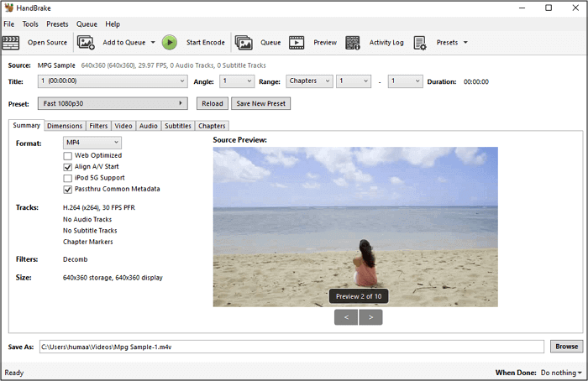
Task: Uncheck Align A/V Start checkbox
Action: point(67,167)
